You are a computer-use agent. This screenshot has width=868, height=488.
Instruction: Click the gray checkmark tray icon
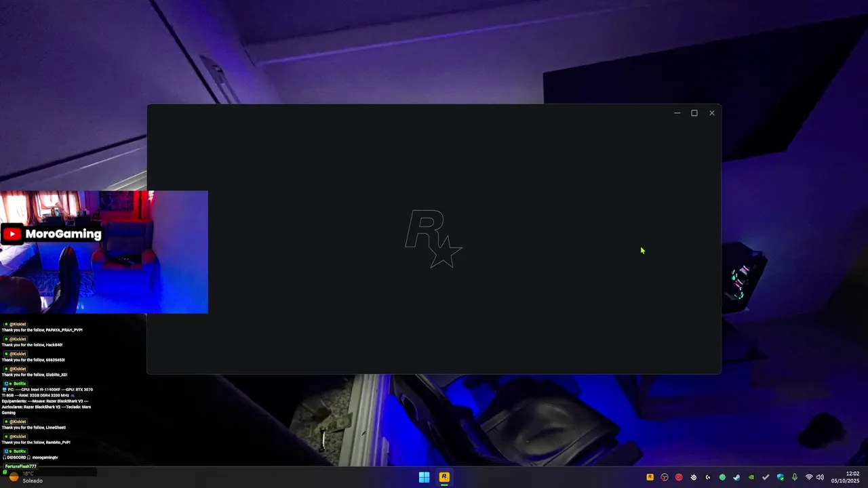coord(766,477)
